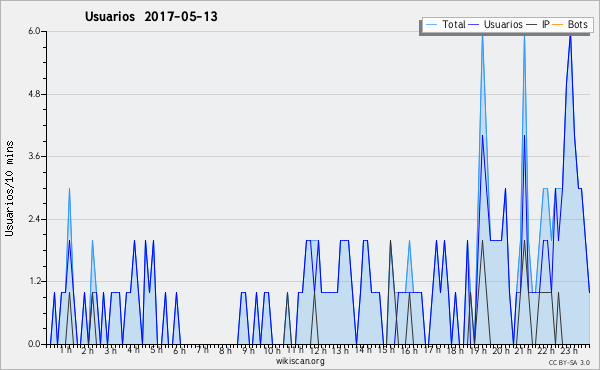The height and width of the screenshot is (370, 600).
Task: Click the '3 h' x-axis label
Action: 111,351
